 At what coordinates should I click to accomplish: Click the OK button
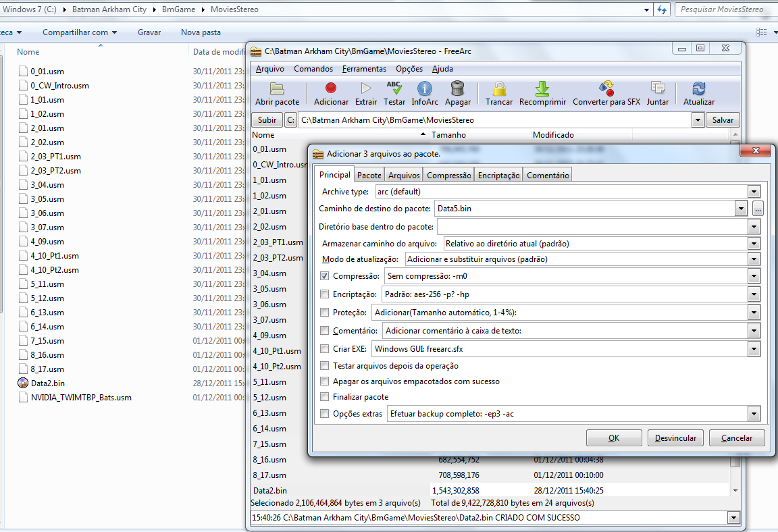614,437
